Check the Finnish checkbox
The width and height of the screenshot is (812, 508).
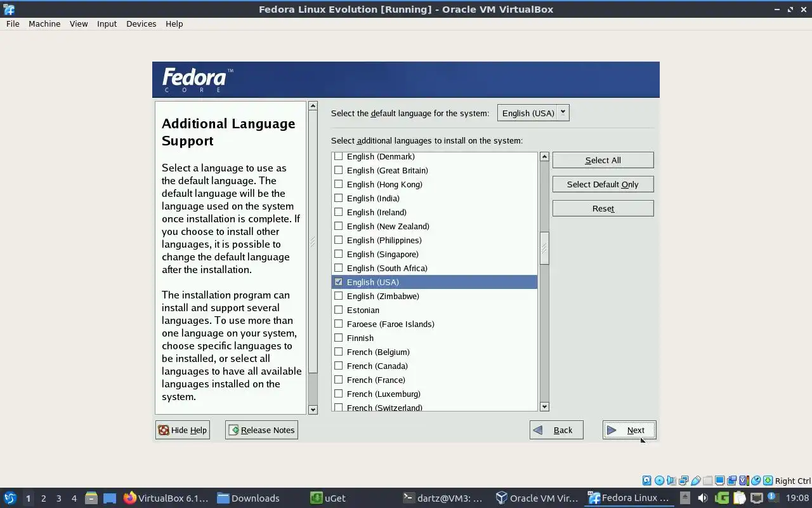338,338
